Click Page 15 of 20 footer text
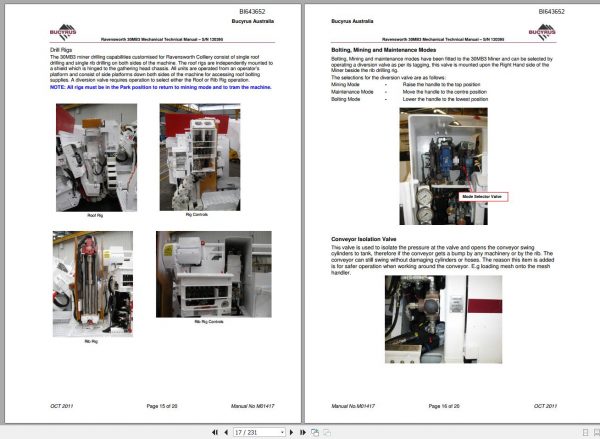 click(162, 406)
